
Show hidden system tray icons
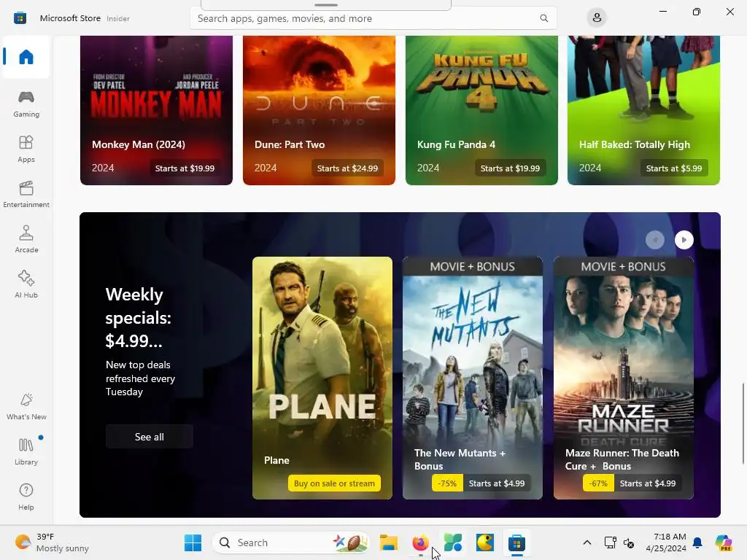[x=587, y=542]
